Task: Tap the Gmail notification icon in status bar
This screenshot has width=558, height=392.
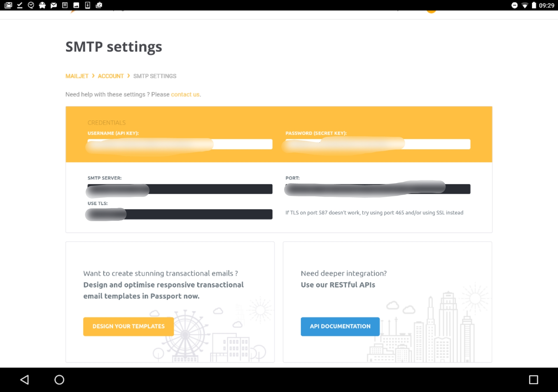Action: 8,5
